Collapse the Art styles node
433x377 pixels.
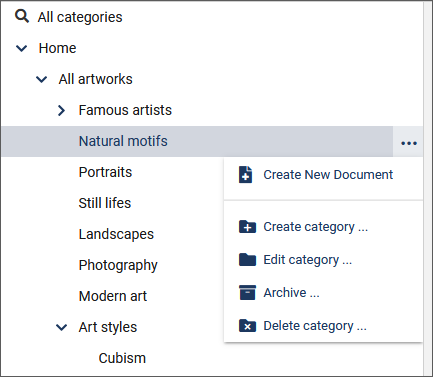click(x=62, y=327)
